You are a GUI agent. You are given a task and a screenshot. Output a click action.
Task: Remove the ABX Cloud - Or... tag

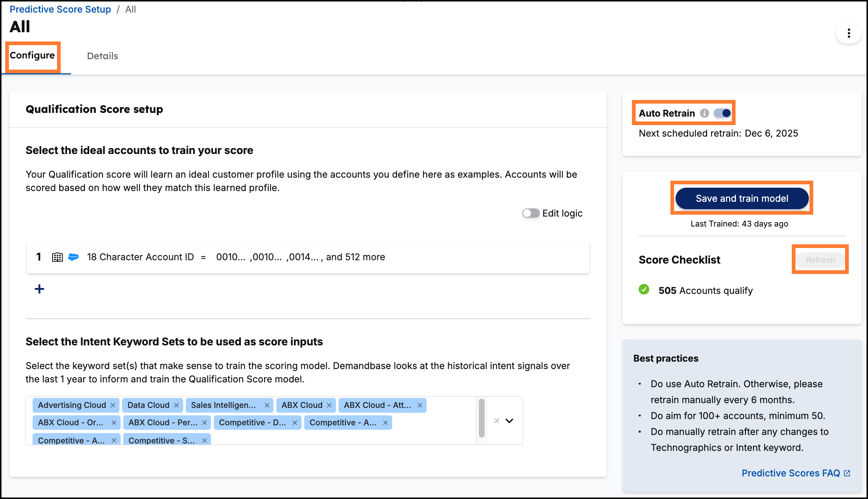click(114, 423)
